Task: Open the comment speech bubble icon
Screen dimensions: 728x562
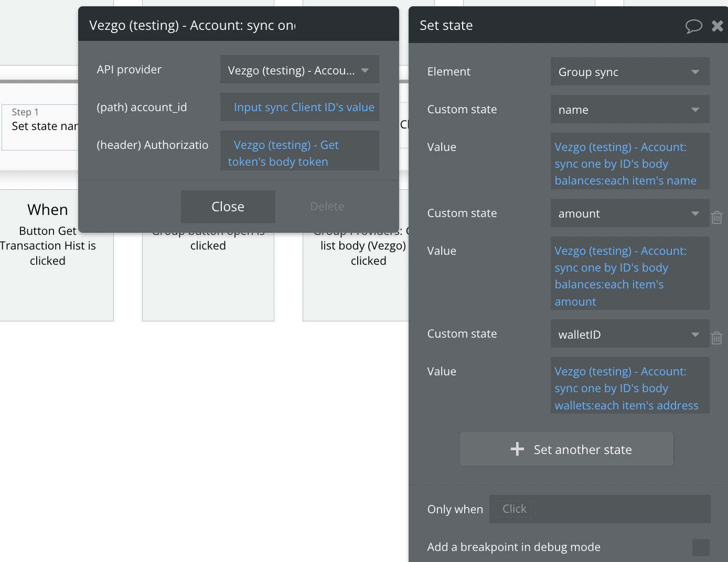Action: [x=693, y=26]
